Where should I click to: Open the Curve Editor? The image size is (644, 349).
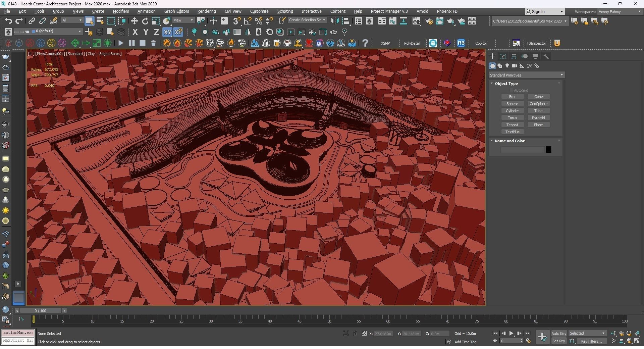pyautogui.click(x=392, y=21)
